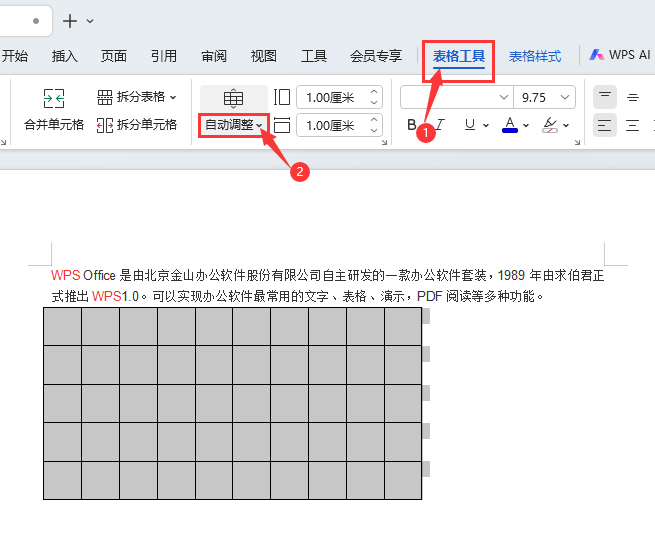The height and width of the screenshot is (549, 655).
Task: Click the Split Table (拆分表格) button
Action: [136, 97]
